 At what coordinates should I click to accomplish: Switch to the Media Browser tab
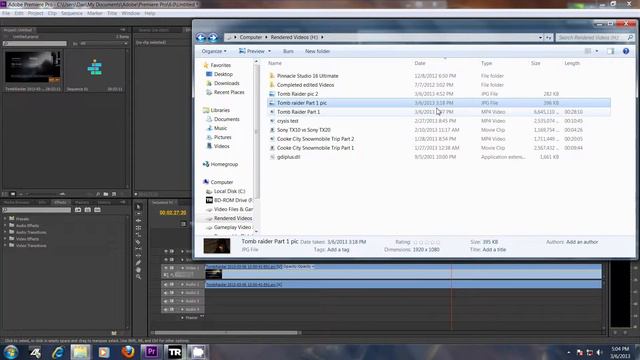17,202
